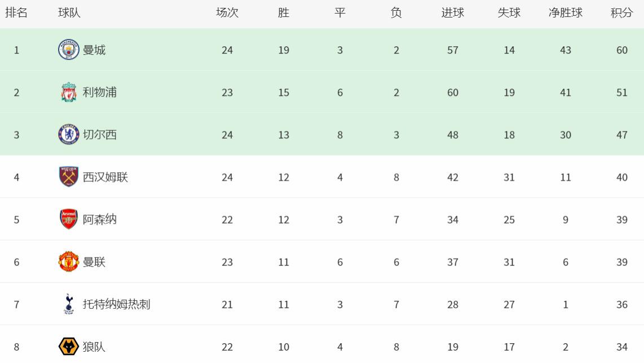644x363 pixels.
Task: Click the Arsenal club crest
Action: (69, 219)
